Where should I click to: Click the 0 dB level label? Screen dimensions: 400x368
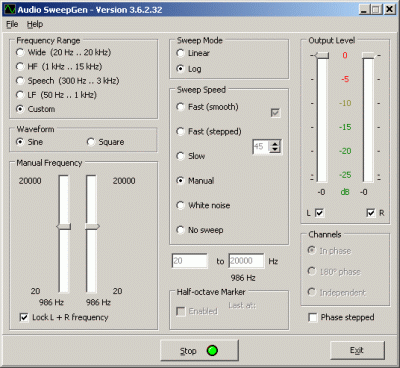click(x=345, y=55)
